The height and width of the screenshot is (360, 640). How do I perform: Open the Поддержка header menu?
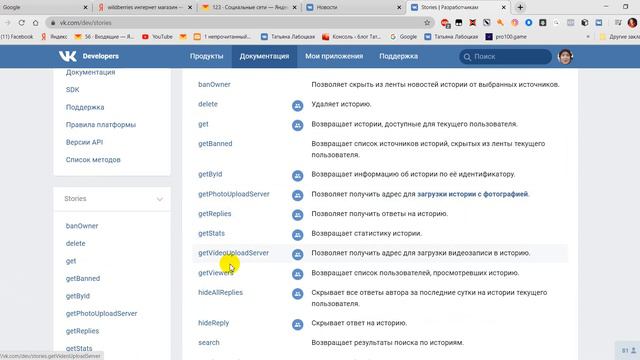pos(398,56)
